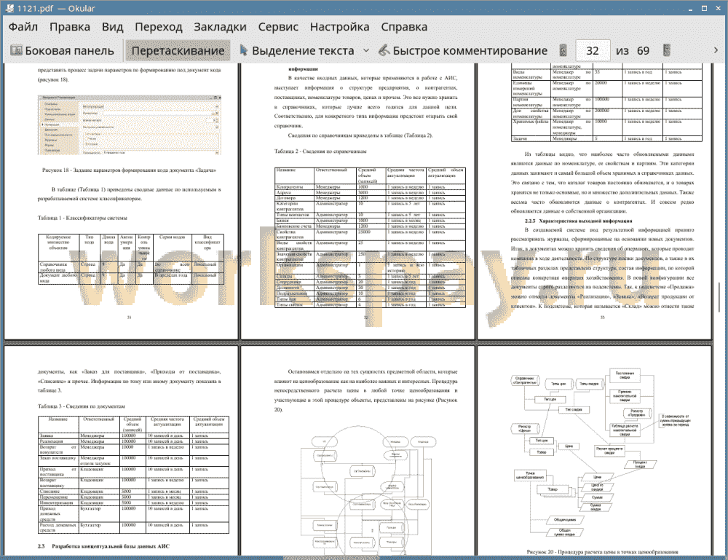Click the sidebar panel icon

point(16,51)
